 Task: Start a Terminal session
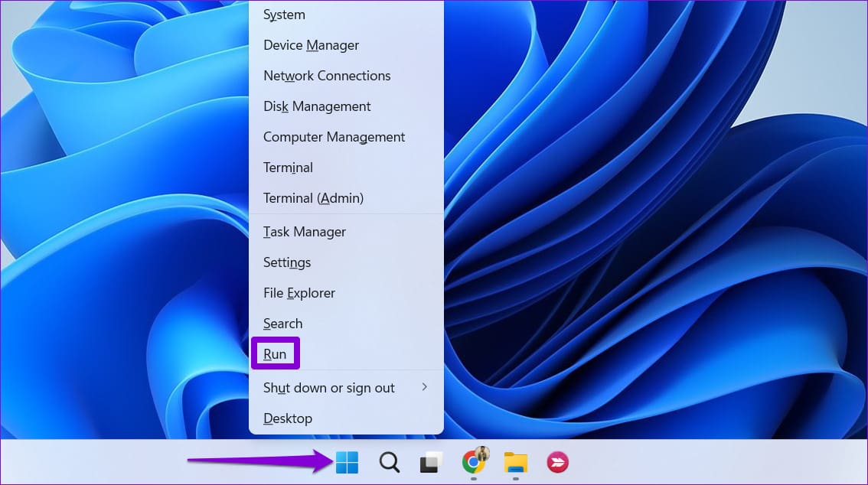(x=288, y=168)
